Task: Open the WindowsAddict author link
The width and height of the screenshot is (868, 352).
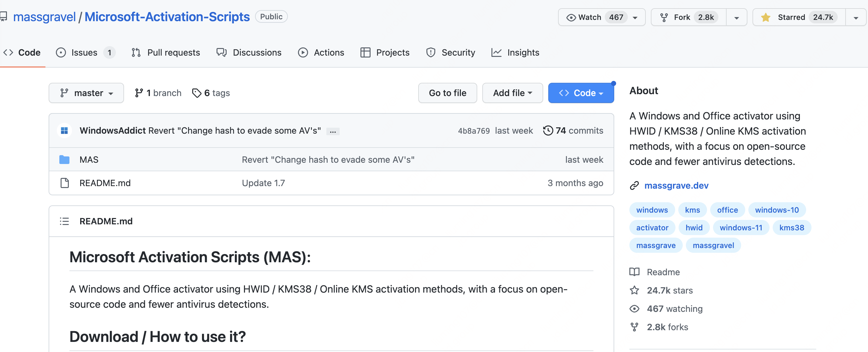Action: [x=113, y=131]
